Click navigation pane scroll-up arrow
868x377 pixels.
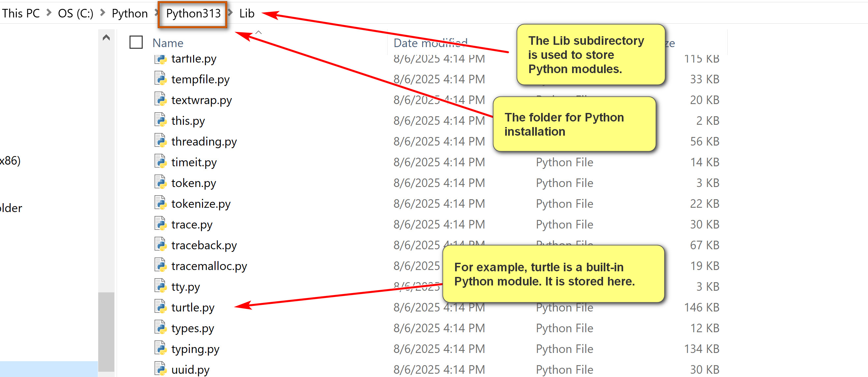[x=106, y=37]
